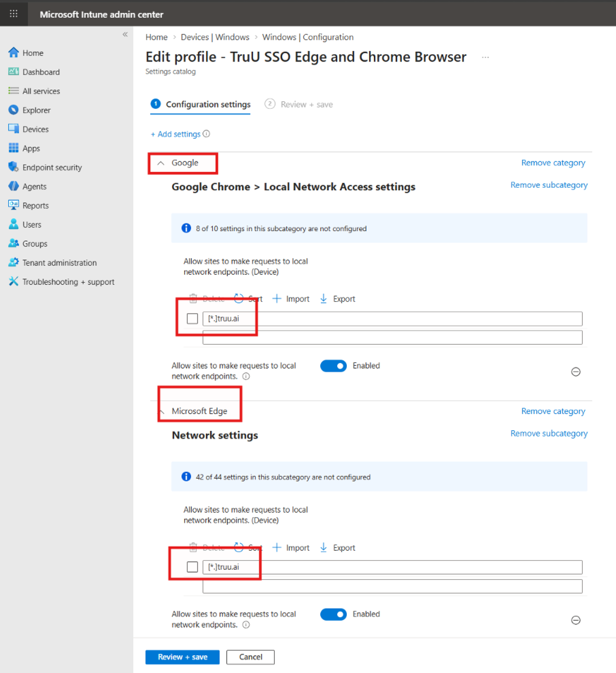Open Reports in the sidebar menu
This screenshot has width=616, height=673.
36,206
